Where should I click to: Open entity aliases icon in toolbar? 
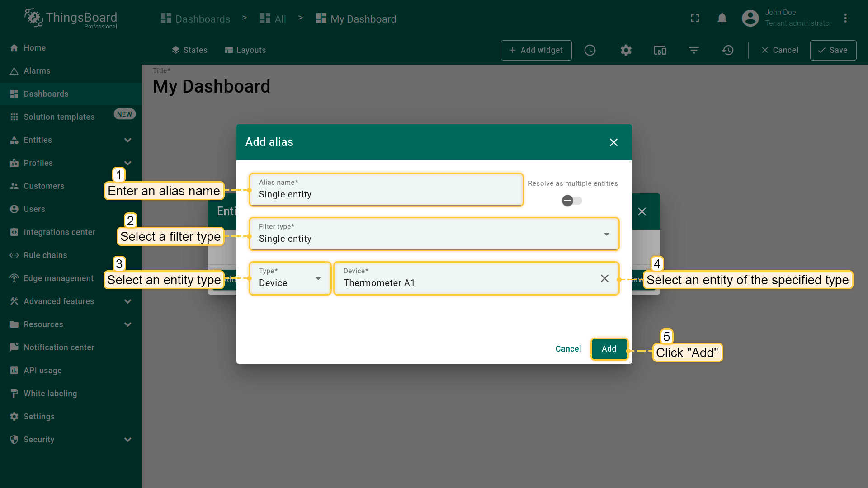click(660, 50)
